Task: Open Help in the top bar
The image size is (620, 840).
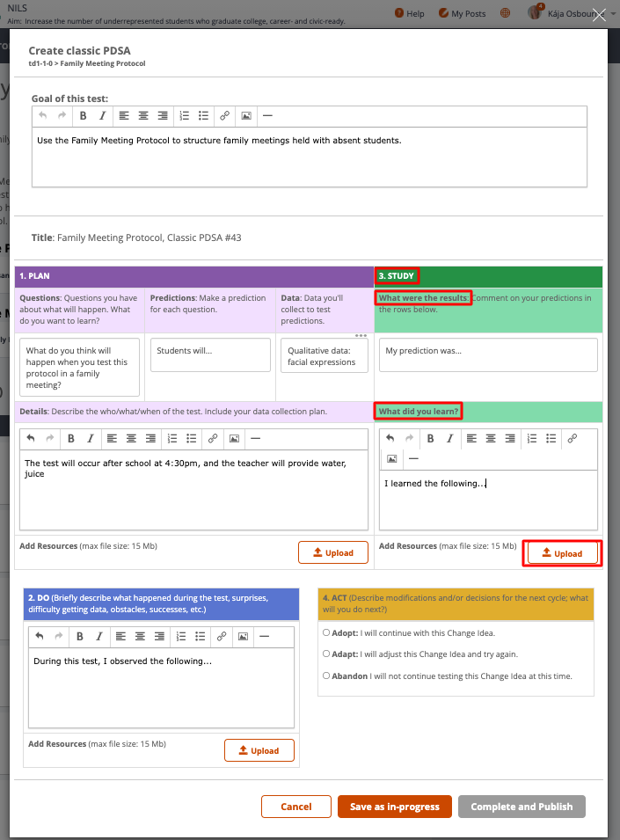Action: point(410,13)
